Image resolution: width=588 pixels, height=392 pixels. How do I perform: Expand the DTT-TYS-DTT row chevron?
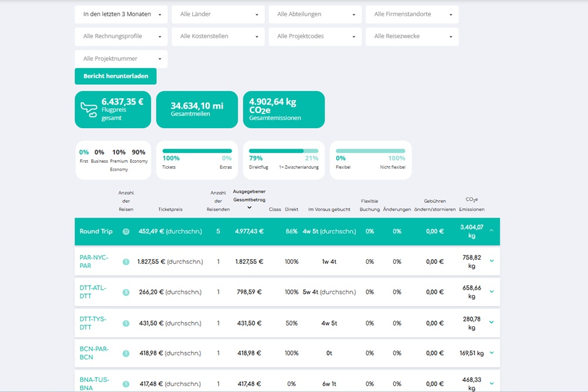click(492, 322)
